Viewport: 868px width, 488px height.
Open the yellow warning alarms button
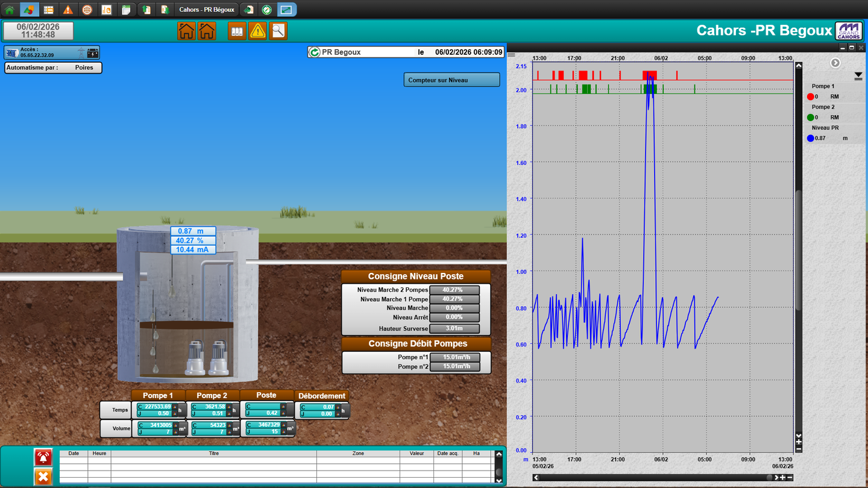[x=257, y=31]
